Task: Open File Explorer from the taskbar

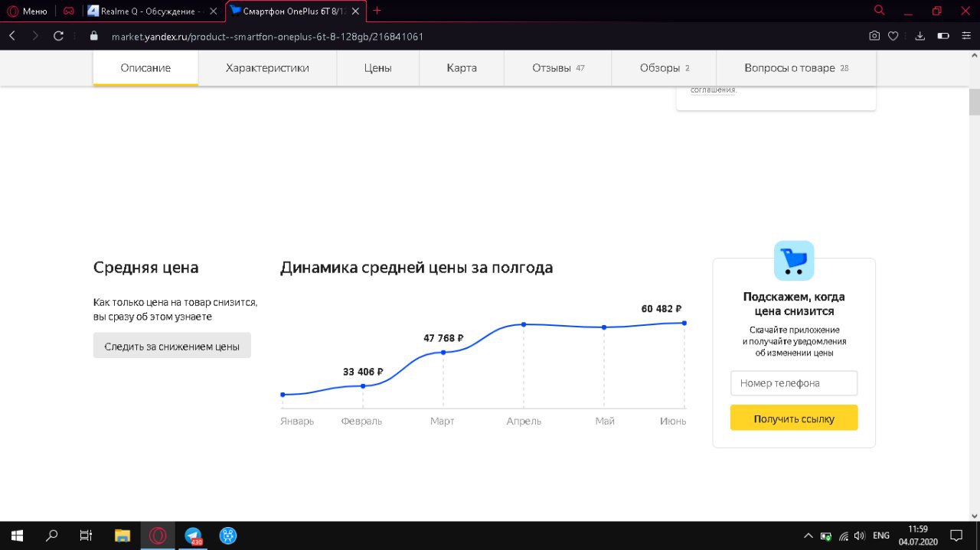Action: click(x=122, y=535)
